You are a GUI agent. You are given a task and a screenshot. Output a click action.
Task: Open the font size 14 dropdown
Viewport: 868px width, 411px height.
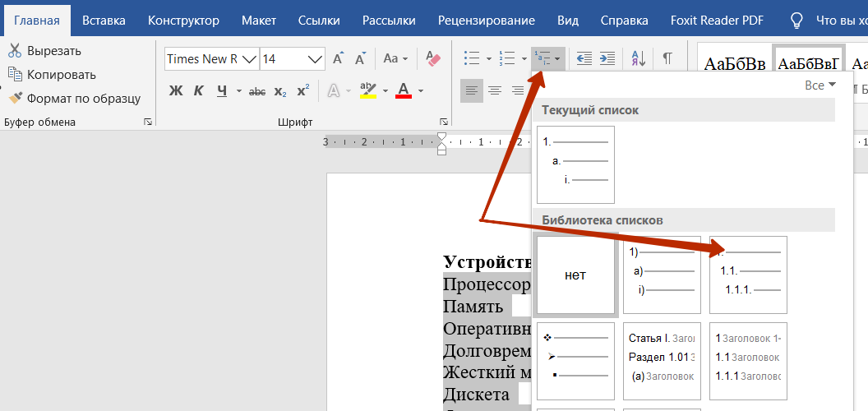click(316, 58)
